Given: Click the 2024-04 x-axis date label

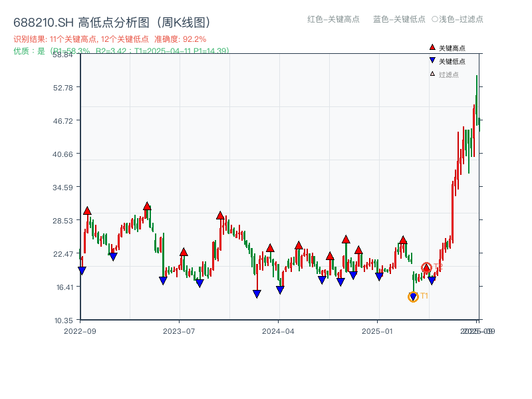Looking at the screenshot, I should [x=278, y=331].
